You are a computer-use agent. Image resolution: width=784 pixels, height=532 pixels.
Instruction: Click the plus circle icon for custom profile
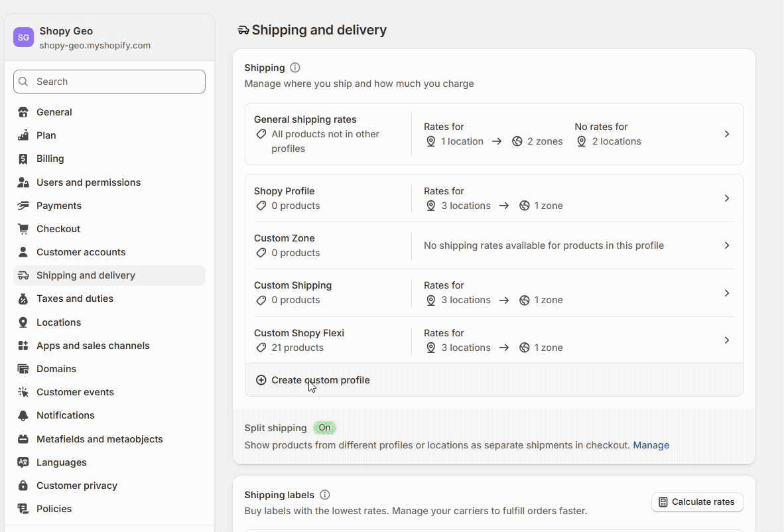261,380
